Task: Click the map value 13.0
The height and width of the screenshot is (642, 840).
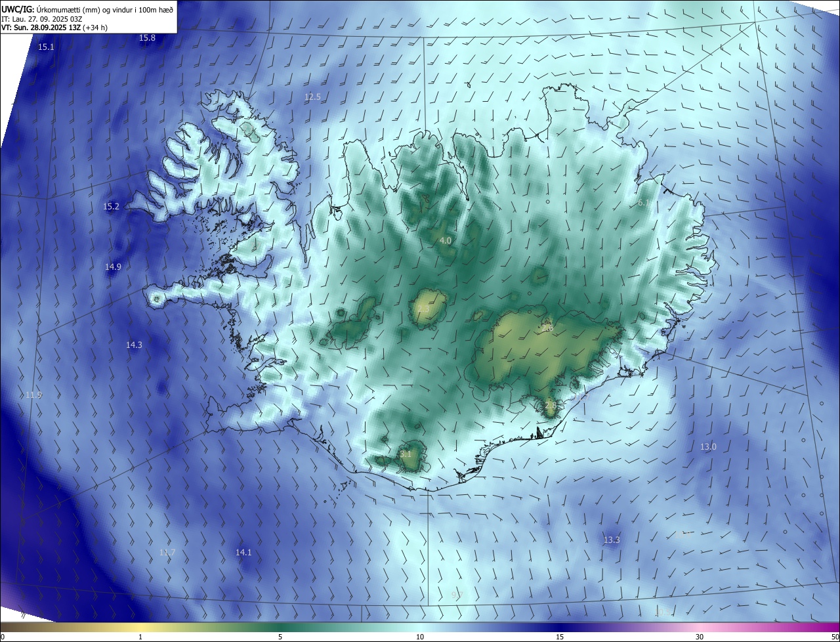Action: point(708,447)
